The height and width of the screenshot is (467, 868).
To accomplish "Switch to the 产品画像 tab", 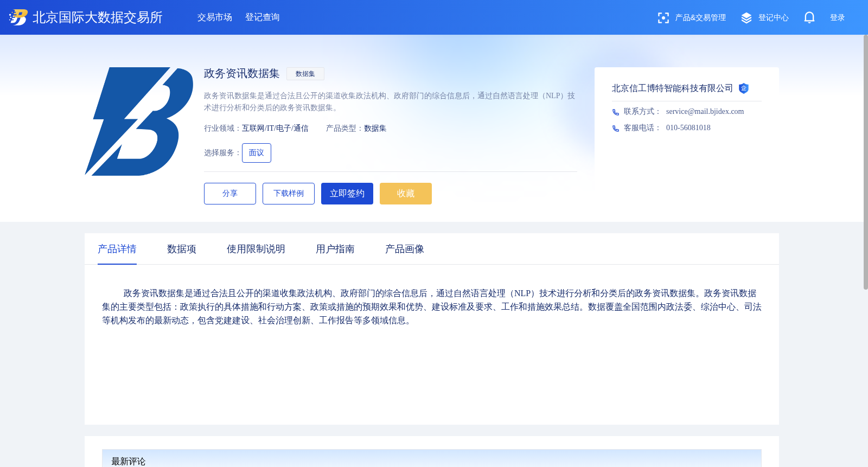I will [x=405, y=249].
